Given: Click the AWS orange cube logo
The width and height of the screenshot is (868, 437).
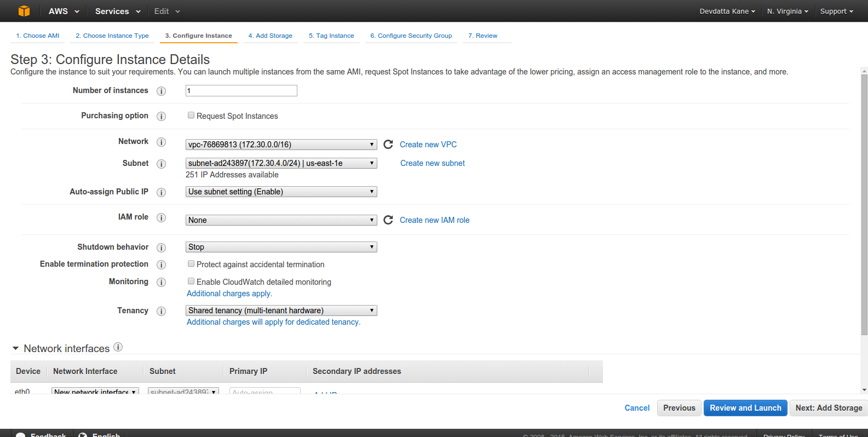Looking at the screenshot, I should (x=24, y=11).
